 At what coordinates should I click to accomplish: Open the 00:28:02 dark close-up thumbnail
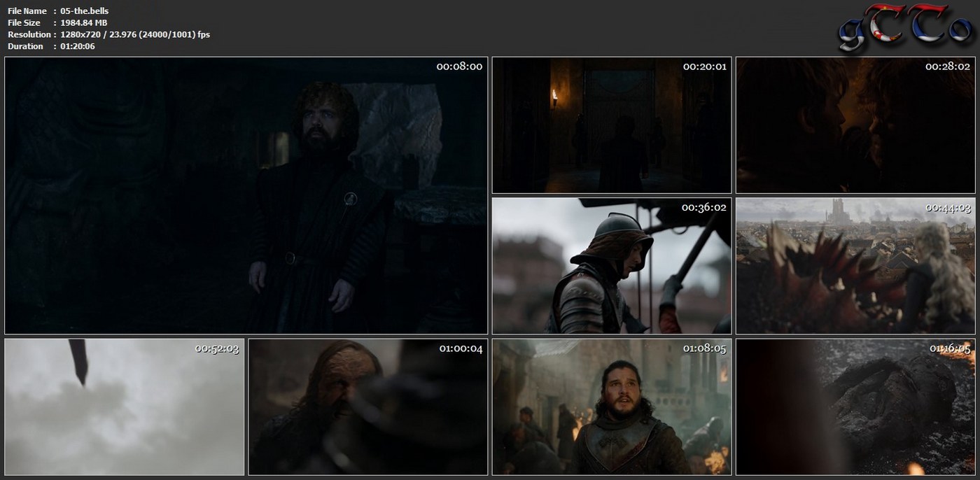click(x=855, y=125)
